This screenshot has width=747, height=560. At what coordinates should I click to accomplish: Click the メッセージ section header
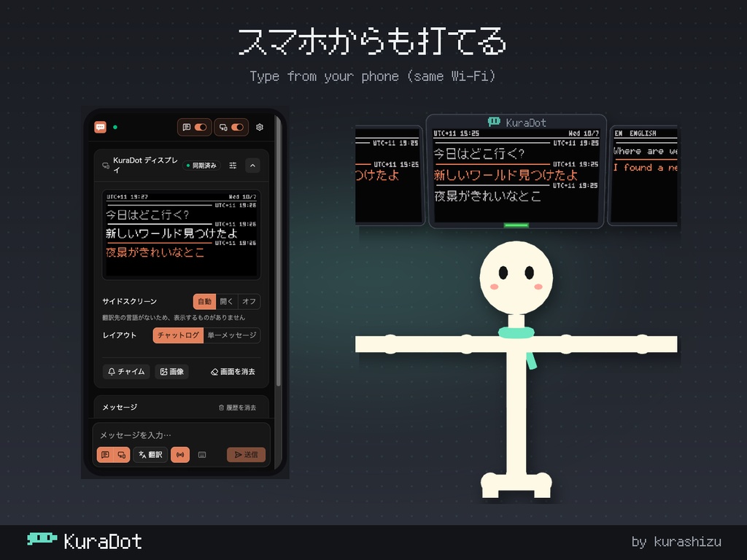(x=120, y=407)
